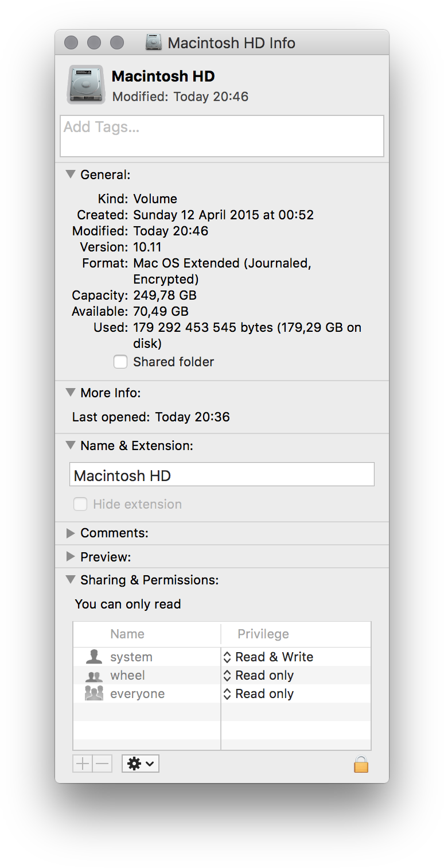Click the Version value 10.11

[147, 247]
